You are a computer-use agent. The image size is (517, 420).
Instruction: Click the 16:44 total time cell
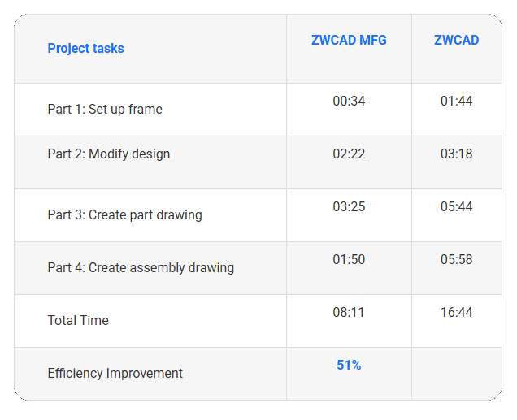coord(456,313)
